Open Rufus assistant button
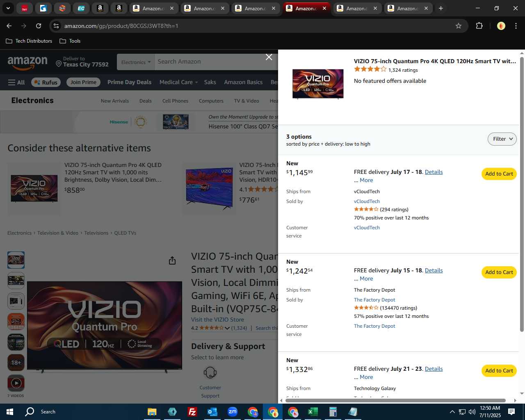Screen dimensions: 525x420 click(46, 82)
